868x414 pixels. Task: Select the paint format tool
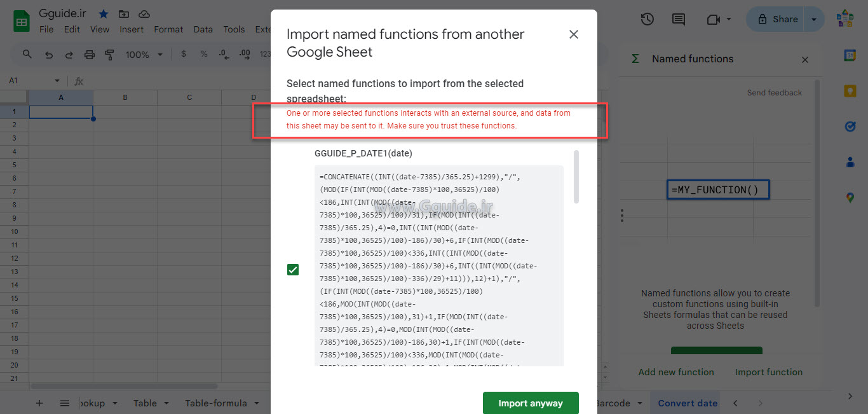(109, 55)
